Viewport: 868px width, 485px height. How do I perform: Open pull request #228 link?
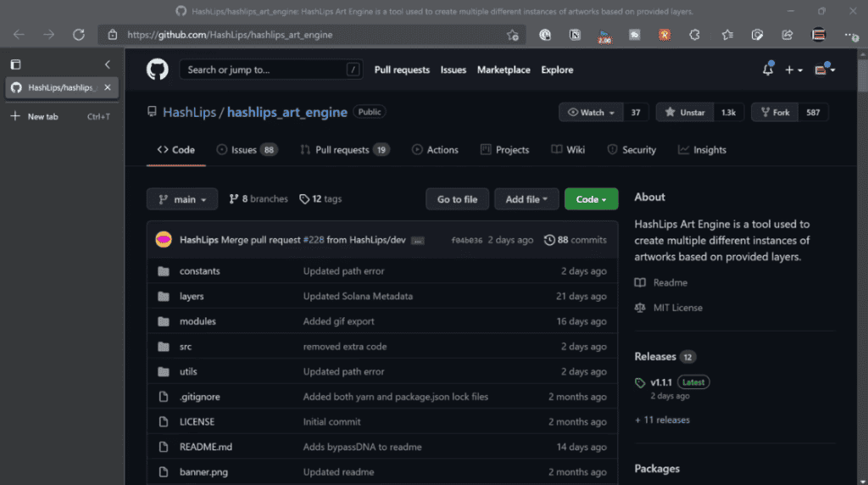(314, 240)
